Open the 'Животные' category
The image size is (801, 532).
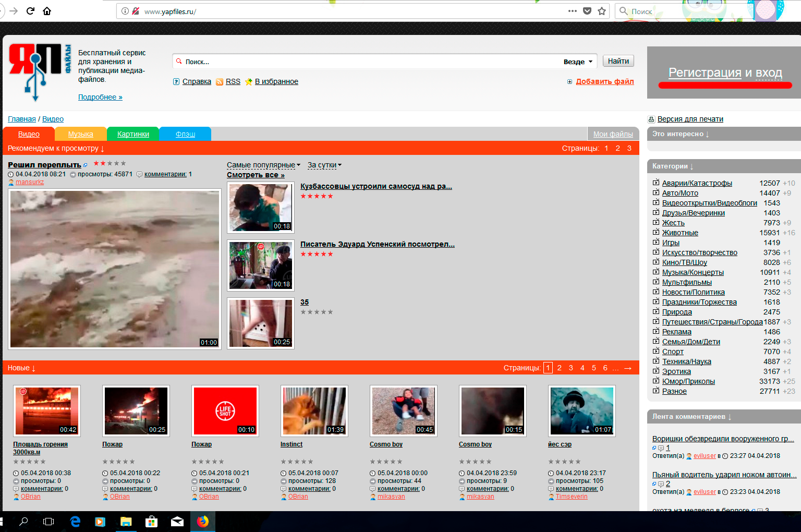pyautogui.click(x=680, y=233)
